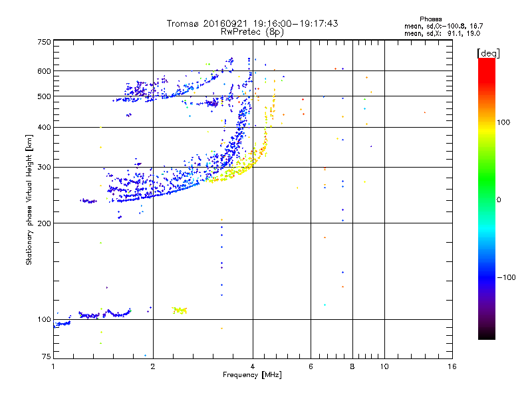This screenshot has height=399, width=532.
Task: Click the y-axis tick label '100'
Action: (x=44, y=320)
